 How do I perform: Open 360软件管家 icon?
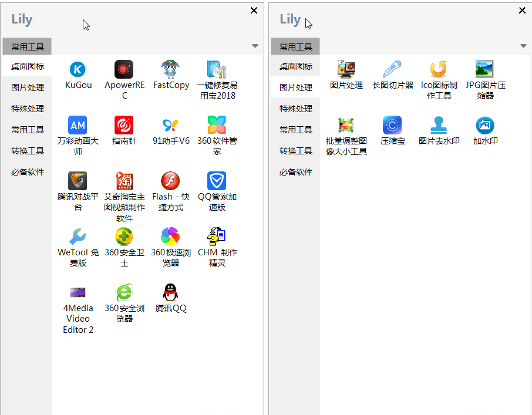tap(217, 125)
